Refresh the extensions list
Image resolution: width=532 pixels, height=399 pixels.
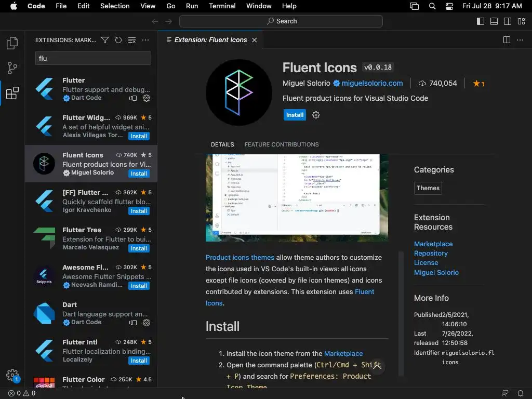click(118, 40)
